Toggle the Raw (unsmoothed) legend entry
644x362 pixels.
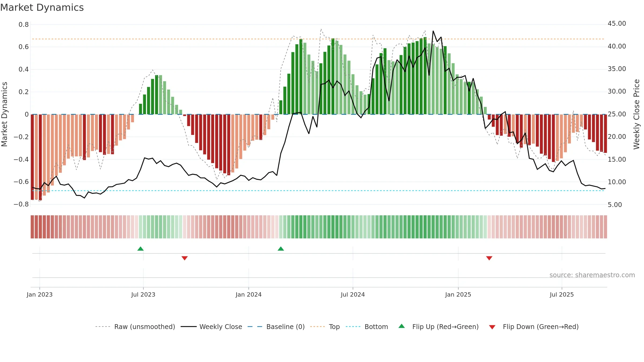pos(135,327)
